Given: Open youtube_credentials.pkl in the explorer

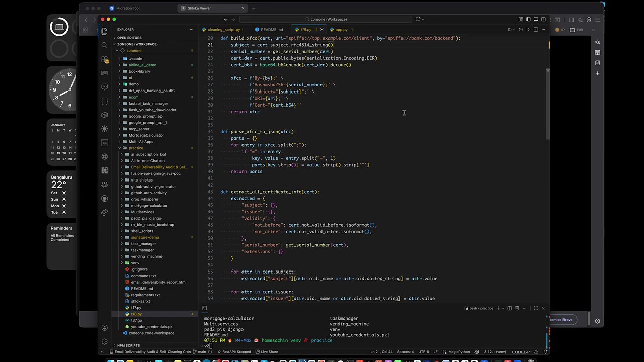Looking at the screenshot, I should (x=151, y=327).
